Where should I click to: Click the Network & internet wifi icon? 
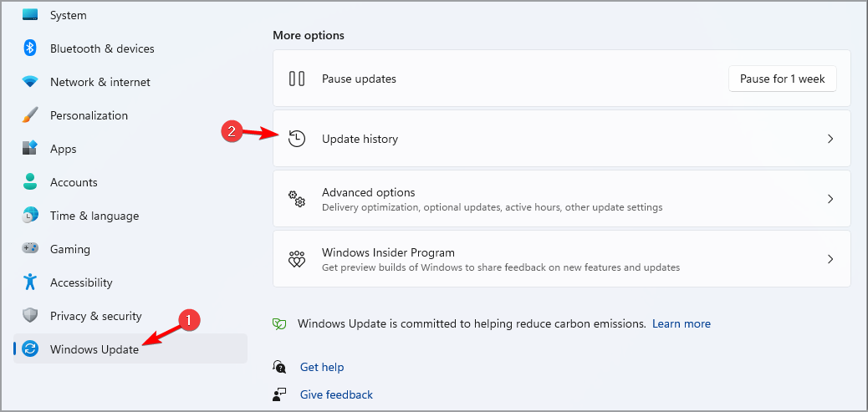click(30, 82)
